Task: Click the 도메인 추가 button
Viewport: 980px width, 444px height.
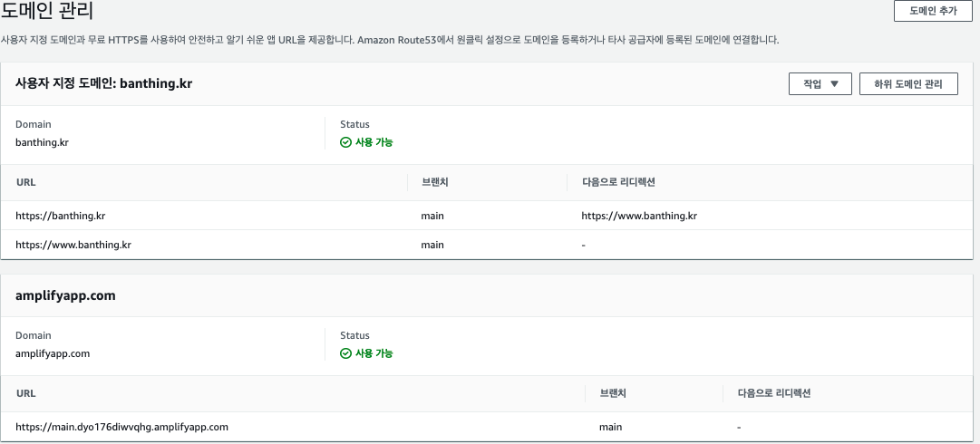Action: coord(933,11)
